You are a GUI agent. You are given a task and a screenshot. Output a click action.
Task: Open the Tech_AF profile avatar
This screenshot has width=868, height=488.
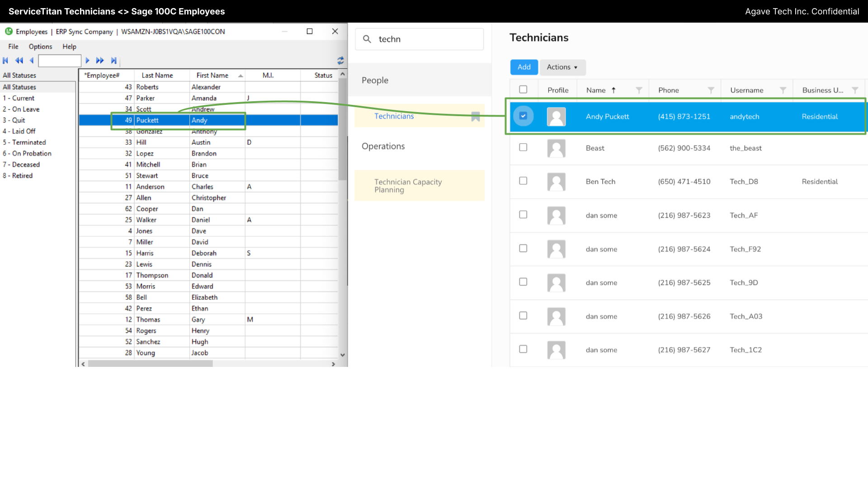[x=557, y=216]
